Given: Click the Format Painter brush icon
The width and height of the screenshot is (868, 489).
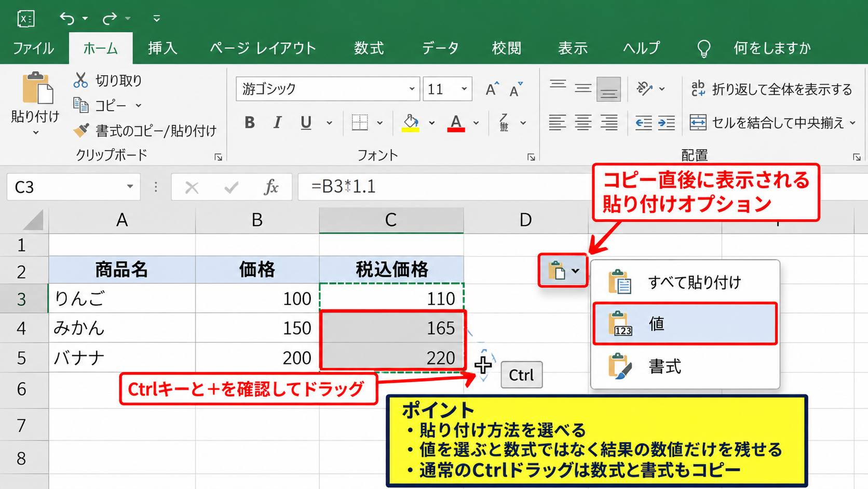Looking at the screenshot, I should point(80,130).
